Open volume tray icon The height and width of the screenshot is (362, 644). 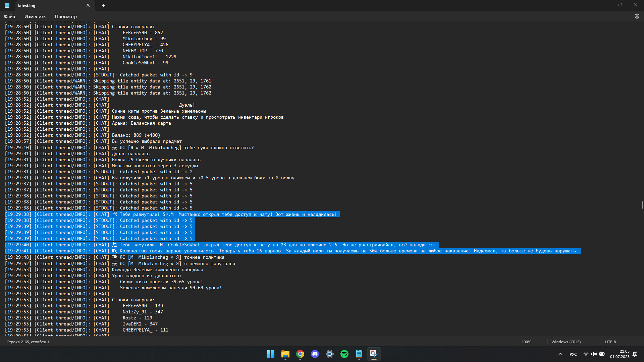[594, 354]
